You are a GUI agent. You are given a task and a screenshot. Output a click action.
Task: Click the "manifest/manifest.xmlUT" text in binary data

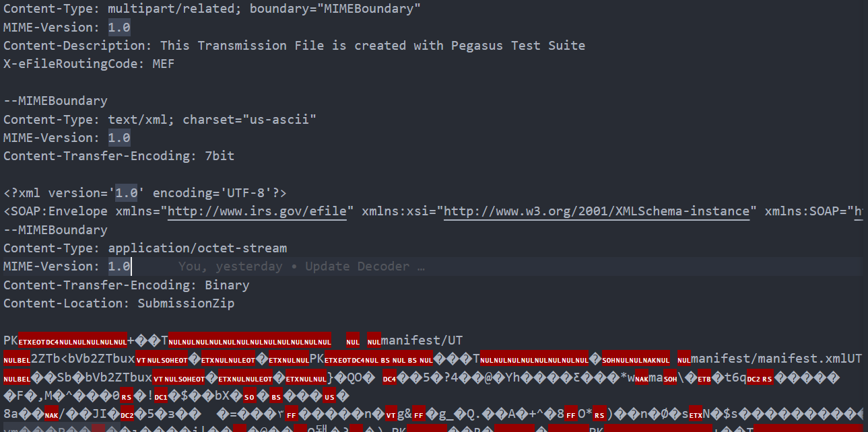[x=776, y=359]
